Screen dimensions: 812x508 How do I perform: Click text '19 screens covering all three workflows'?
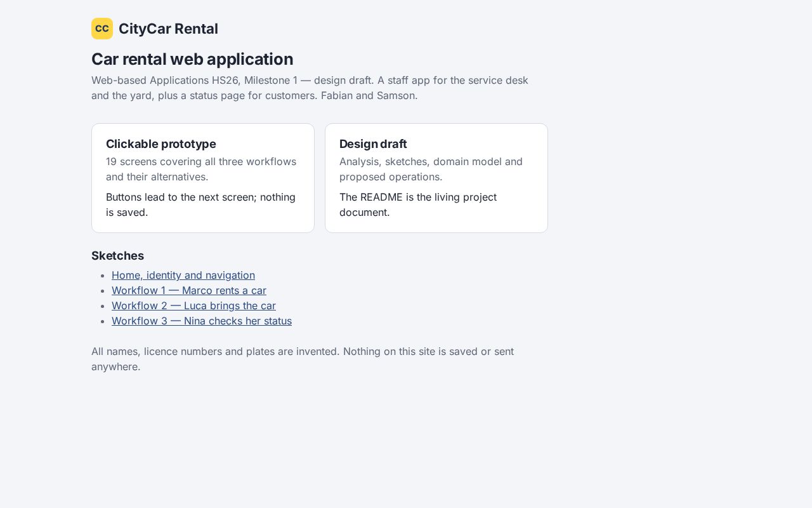(201, 161)
